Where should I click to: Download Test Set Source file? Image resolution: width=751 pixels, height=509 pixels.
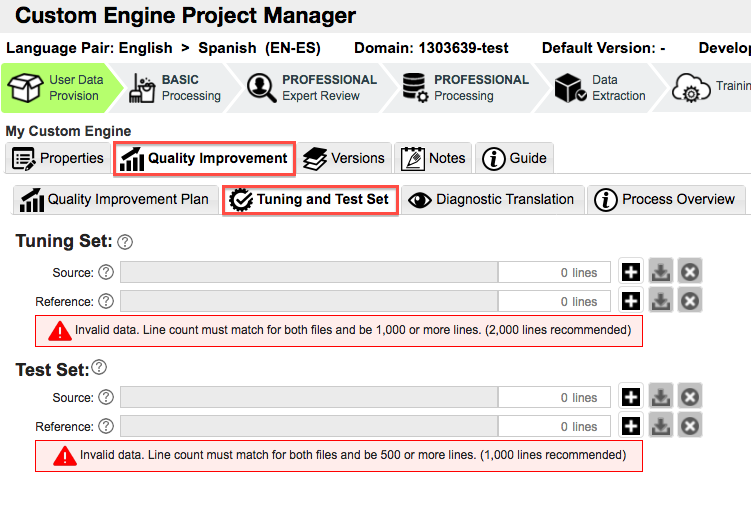coord(661,396)
